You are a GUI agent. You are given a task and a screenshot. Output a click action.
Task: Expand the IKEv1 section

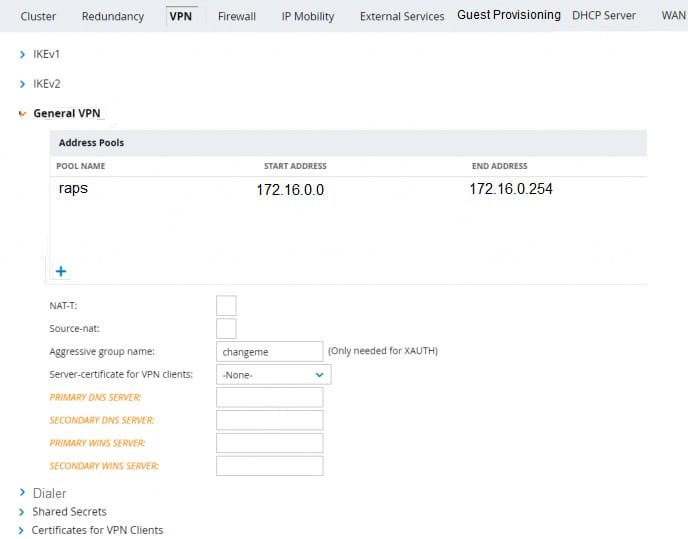coord(40,54)
